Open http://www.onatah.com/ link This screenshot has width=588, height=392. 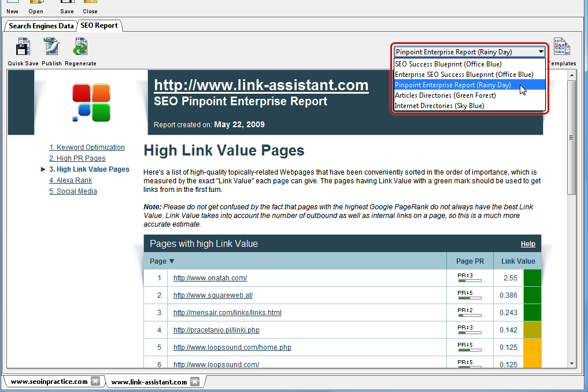tap(210, 278)
